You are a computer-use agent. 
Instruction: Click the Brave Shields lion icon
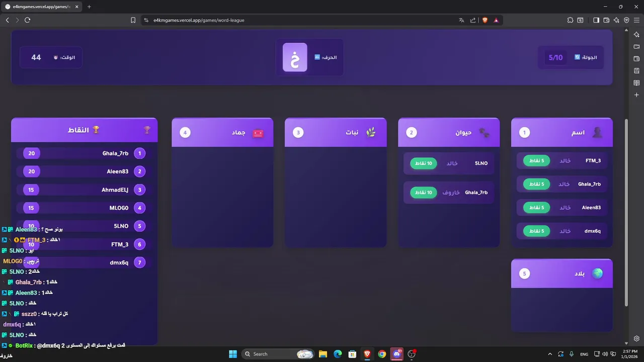coord(485,20)
